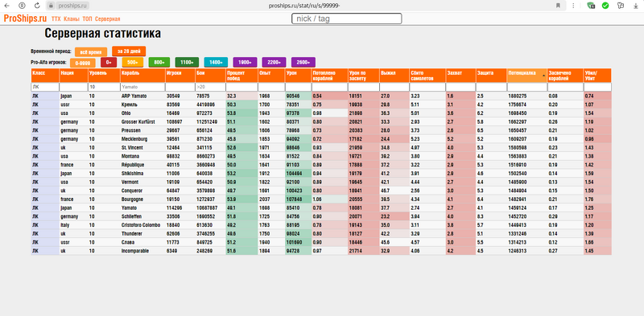Click damage value 107848 in Bourgogne row
Image resolution: width=644 pixels, height=316 pixels.
[294, 199]
